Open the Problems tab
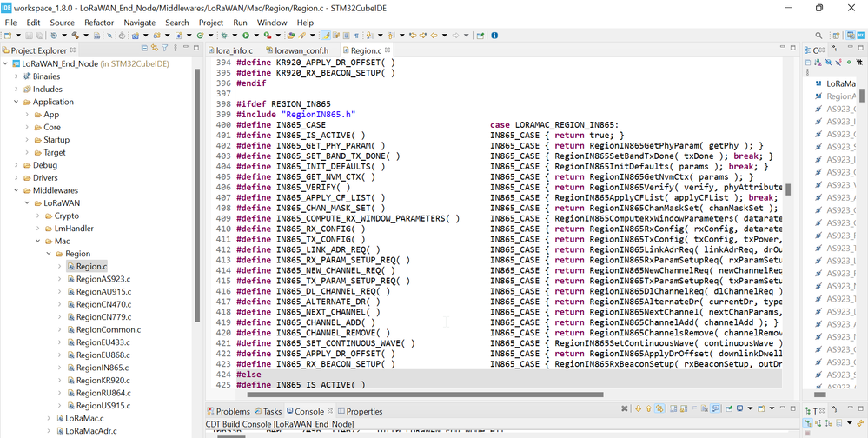The image size is (868, 438). [x=229, y=411]
